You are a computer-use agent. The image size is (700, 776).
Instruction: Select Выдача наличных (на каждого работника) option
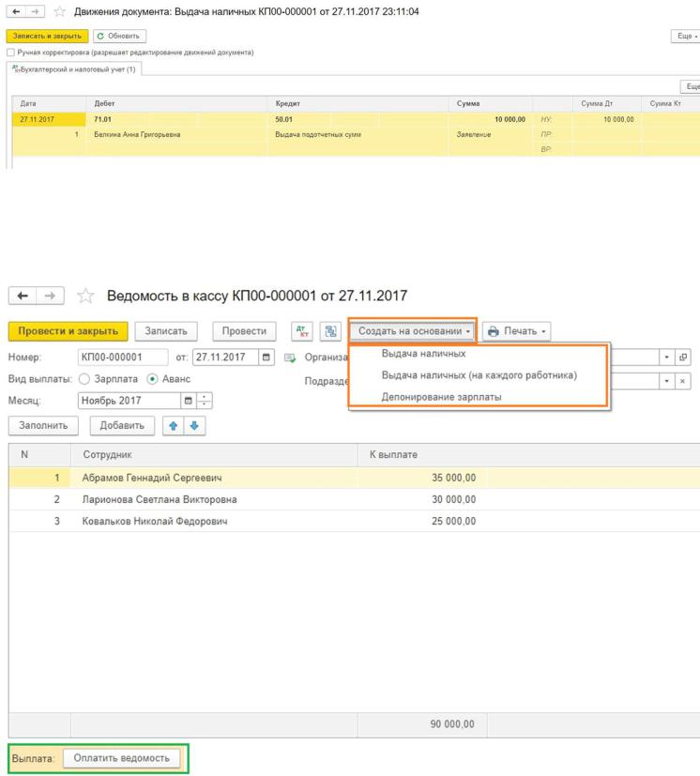pos(479,375)
